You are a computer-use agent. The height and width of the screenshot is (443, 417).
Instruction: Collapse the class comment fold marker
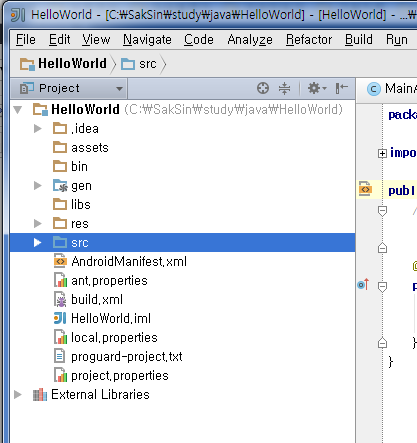pyautogui.click(x=382, y=211)
